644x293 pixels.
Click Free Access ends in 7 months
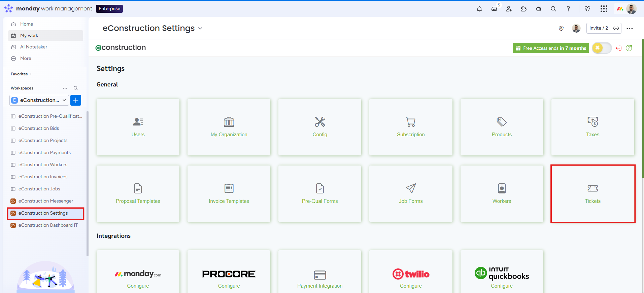coord(551,48)
